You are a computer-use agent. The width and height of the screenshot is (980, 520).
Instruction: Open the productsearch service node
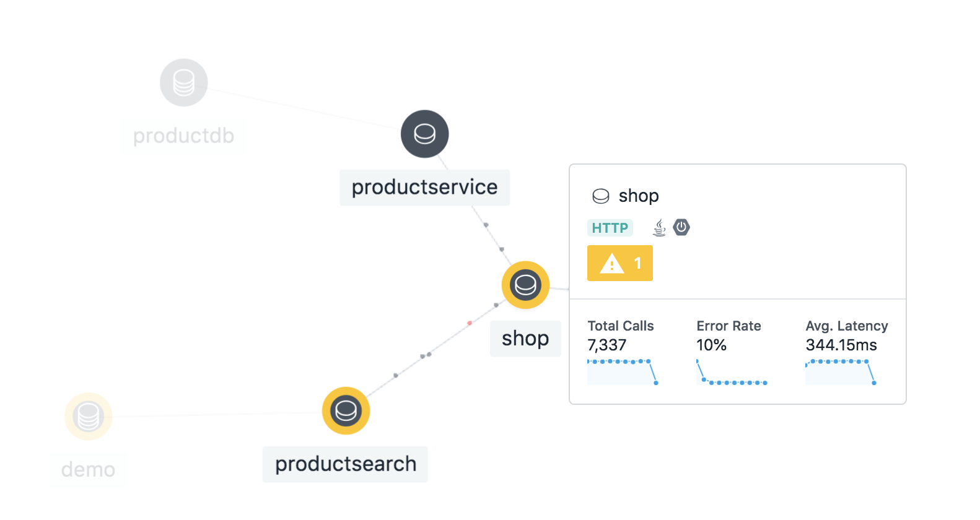pos(345,410)
